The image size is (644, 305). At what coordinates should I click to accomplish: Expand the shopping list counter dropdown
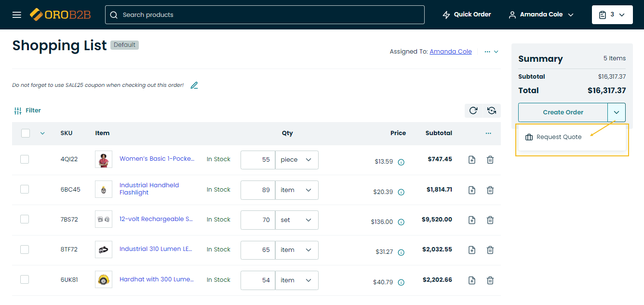612,14
